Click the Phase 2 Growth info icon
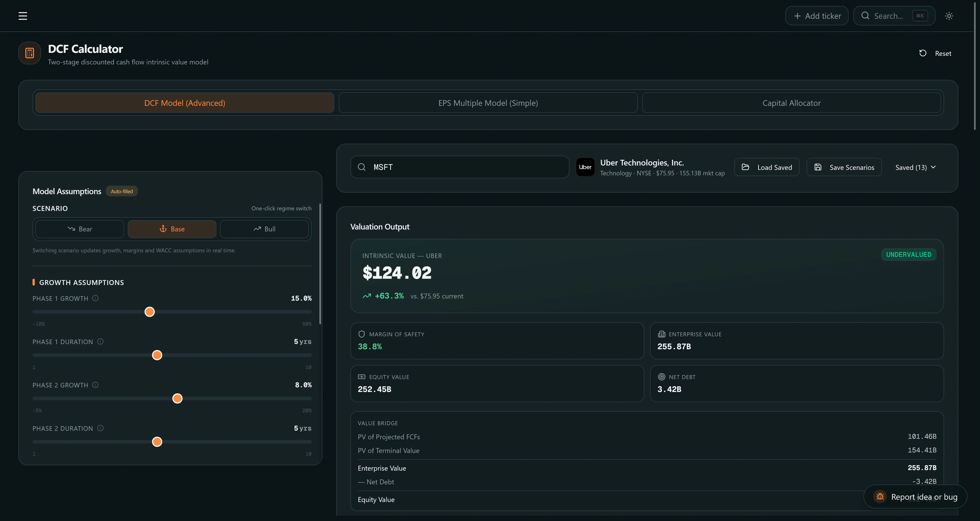Image resolution: width=980 pixels, height=521 pixels. (x=95, y=385)
